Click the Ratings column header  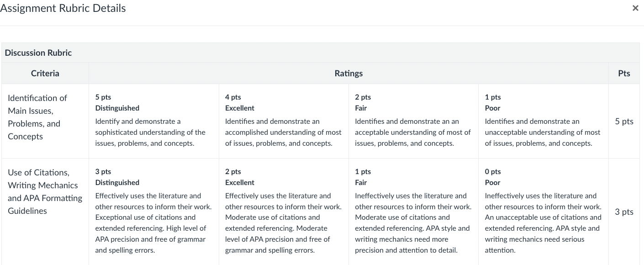[348, 73]
